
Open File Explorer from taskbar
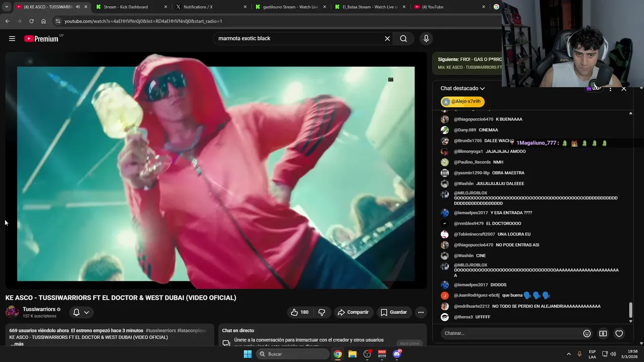353,354
